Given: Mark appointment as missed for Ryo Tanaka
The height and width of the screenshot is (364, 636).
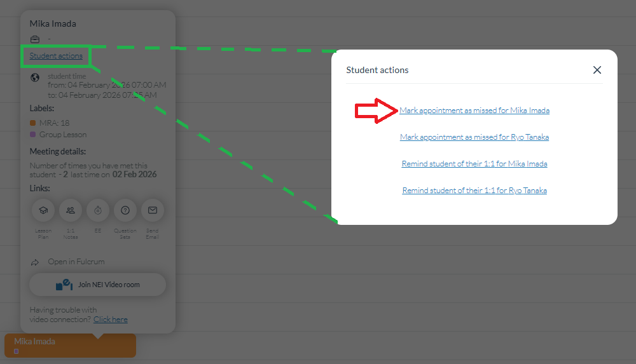Looking at the screenshot, I should tap(474, 137).
